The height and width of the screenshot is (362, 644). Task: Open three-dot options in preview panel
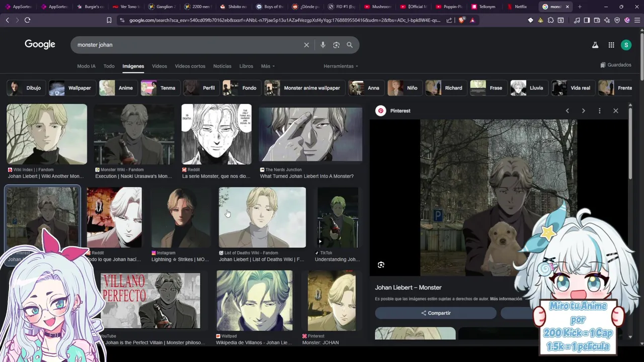[x=599, y=111]
